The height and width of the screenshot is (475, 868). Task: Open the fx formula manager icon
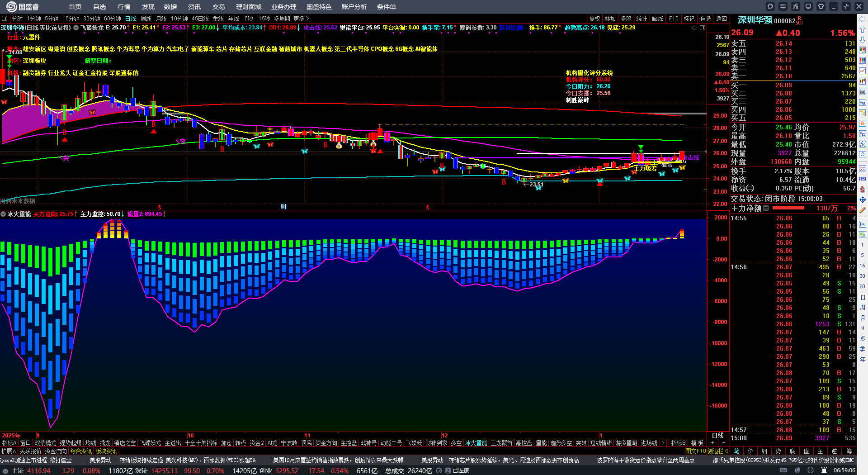click(x=796, y=6)
